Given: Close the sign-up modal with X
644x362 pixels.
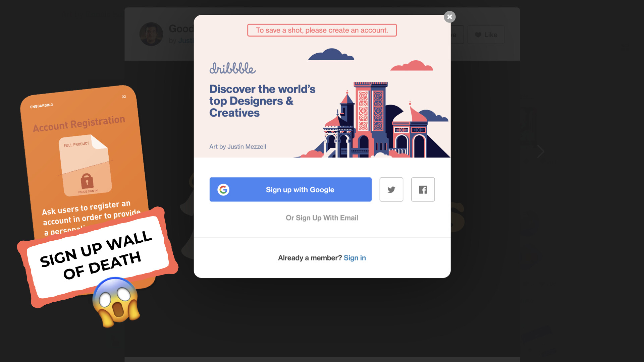Looking at the screenshot, I should pyautogui.click(x=449, y=17).
